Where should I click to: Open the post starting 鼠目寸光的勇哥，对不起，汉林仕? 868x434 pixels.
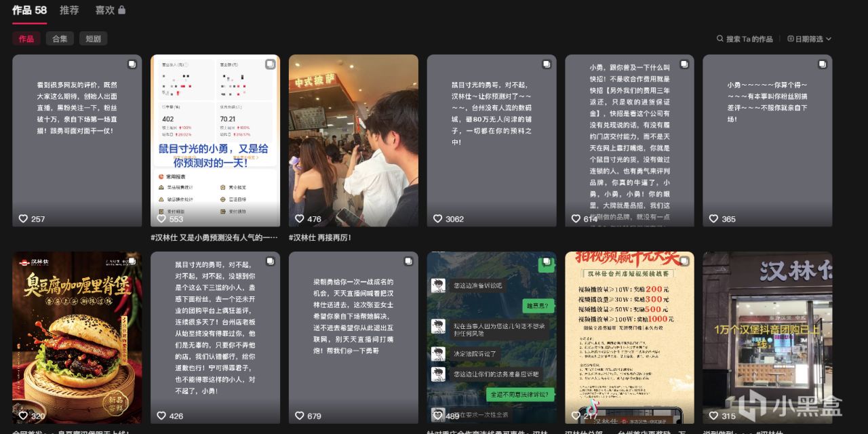click(492, 140)
